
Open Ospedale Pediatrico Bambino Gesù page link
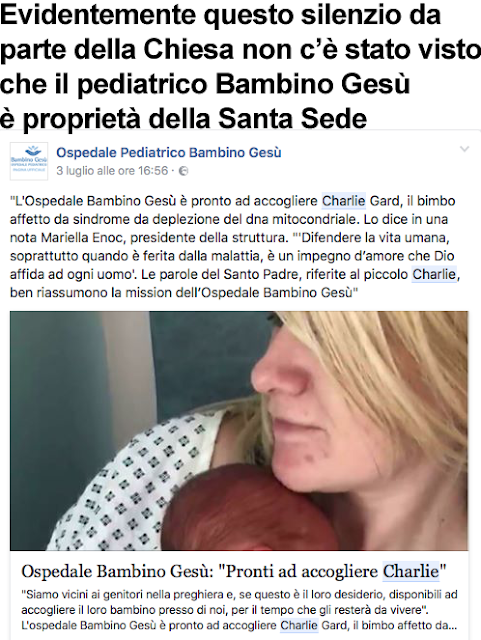[x=169, y=152]
